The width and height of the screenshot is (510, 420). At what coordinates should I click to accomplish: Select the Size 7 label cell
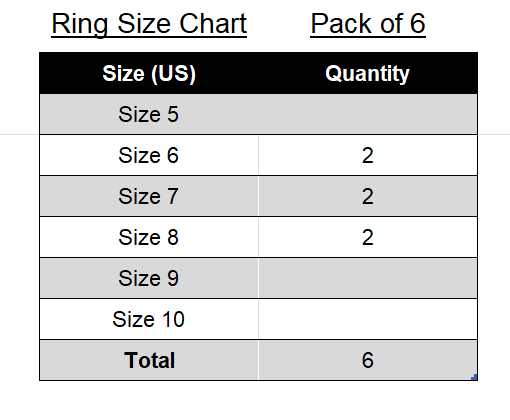[149, 196]
